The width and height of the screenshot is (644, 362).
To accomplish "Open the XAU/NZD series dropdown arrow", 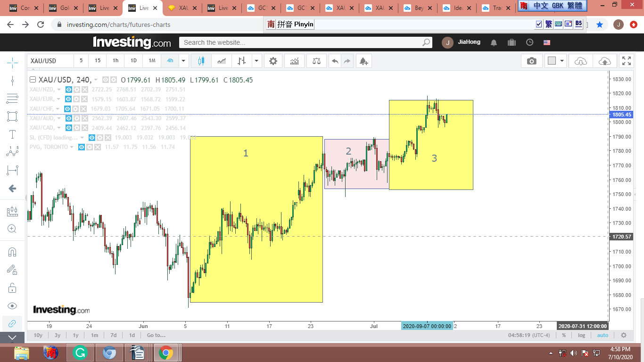I will pos(59,90).
